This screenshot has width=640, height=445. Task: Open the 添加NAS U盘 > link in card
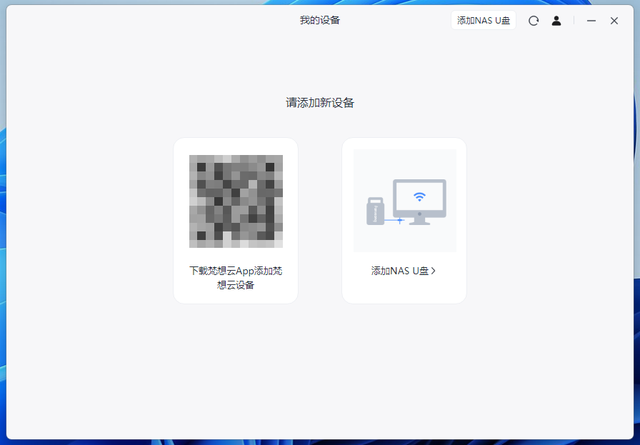pos(403,271)
